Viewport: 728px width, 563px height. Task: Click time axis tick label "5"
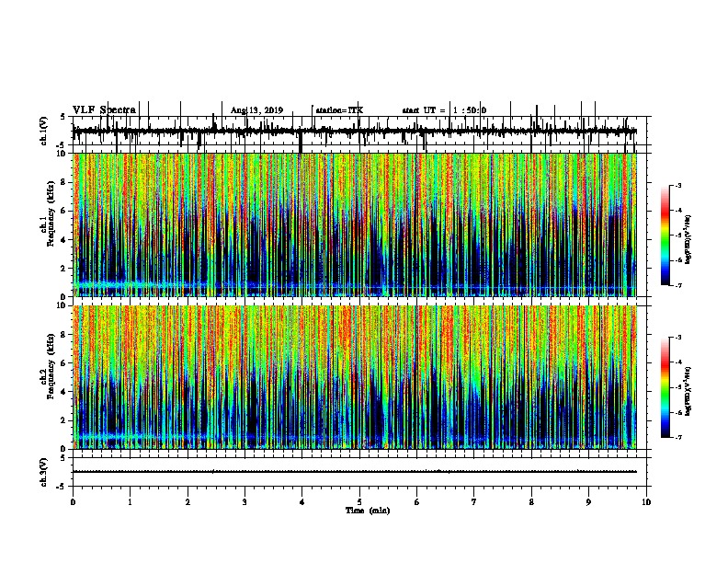(359, 502)
